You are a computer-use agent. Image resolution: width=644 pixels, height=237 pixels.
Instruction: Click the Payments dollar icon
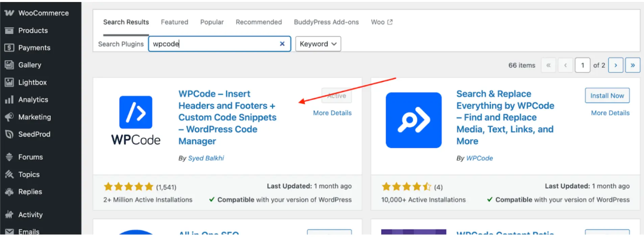pos(9,48)
